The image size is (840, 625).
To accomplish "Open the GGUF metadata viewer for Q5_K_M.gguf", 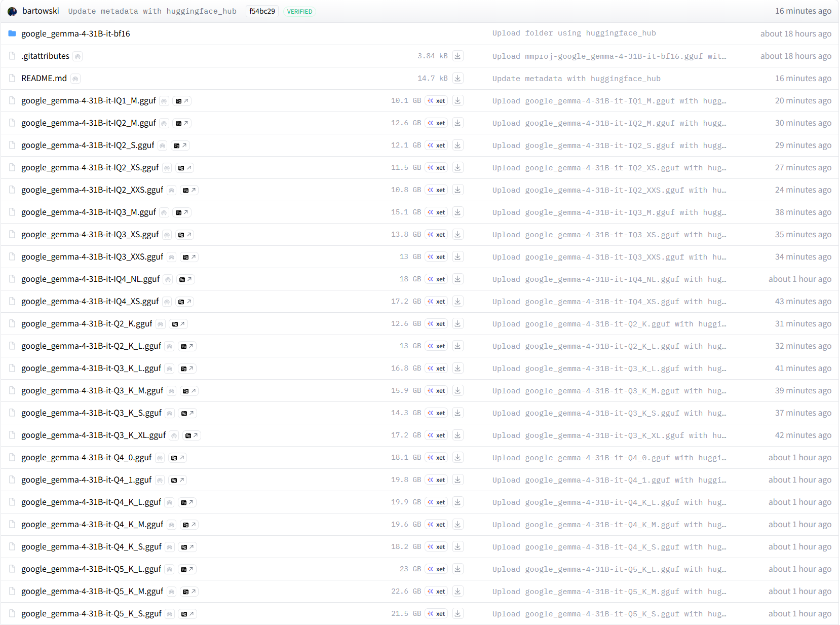I will (189, 592).
